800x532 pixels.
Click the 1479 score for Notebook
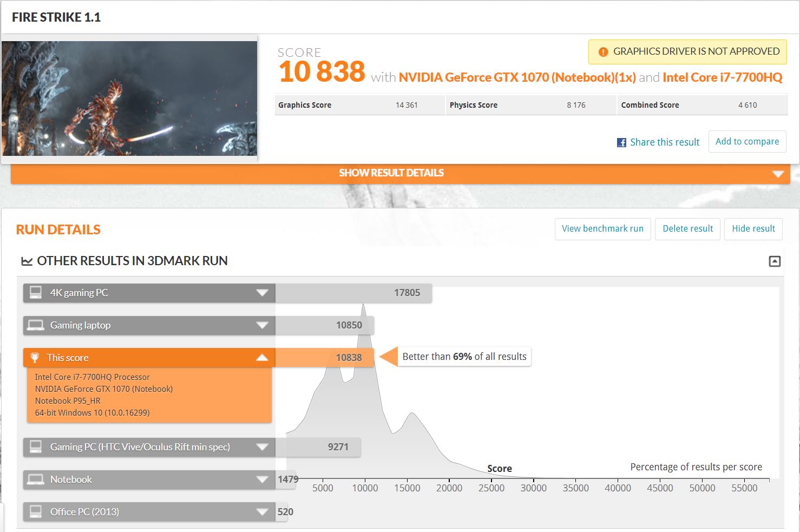(288, 480)
